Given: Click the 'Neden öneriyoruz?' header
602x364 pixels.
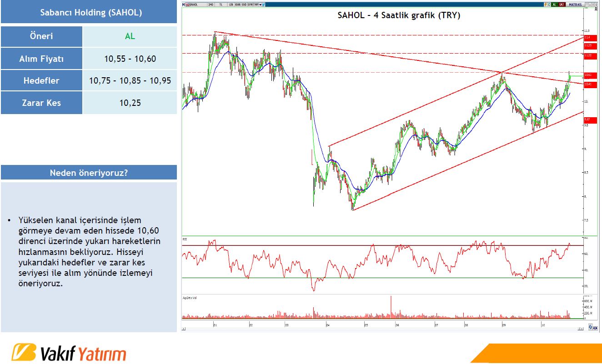Looking at the screenshot, I should tap(89, 173).
